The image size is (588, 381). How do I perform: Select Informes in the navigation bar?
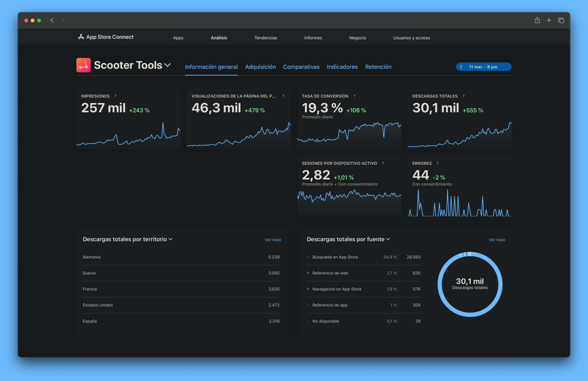pos(313,38)
